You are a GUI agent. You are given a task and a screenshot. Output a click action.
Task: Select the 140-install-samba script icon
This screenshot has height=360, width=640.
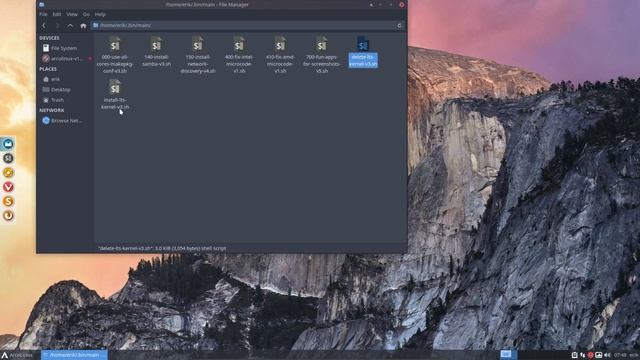156,44
